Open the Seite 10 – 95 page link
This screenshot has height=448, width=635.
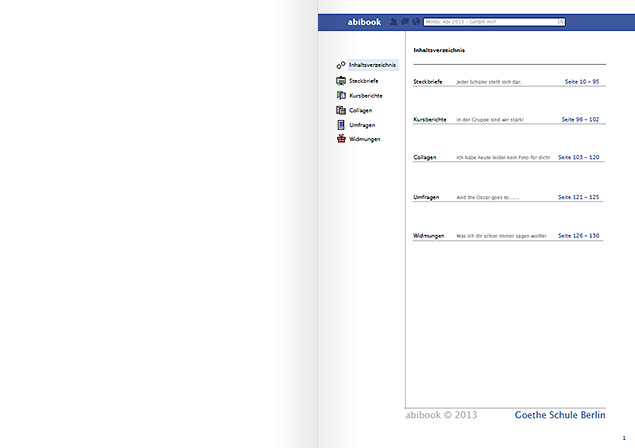click(x=581, y=81)
